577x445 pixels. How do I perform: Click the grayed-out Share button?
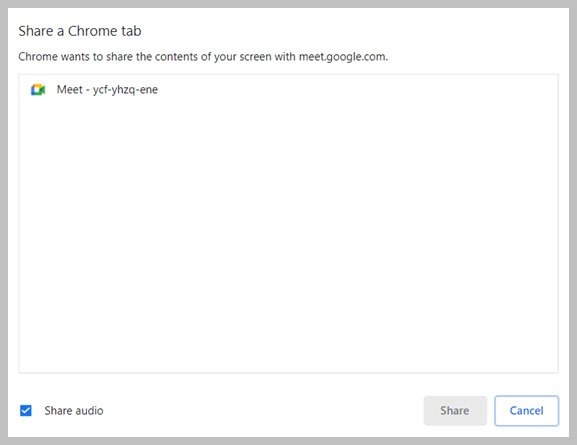point(455,410)
